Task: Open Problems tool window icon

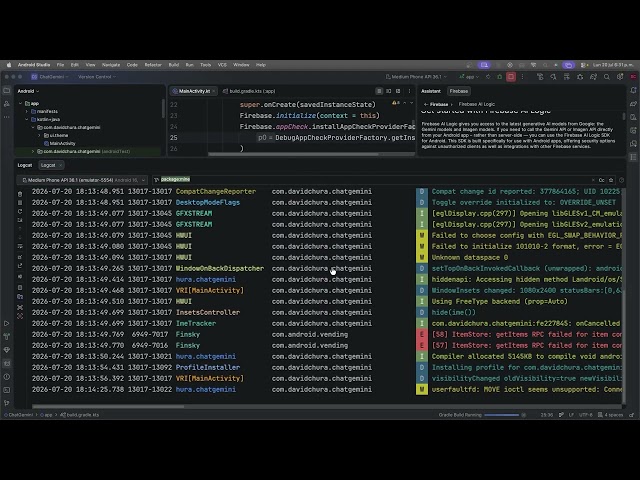Action: 7,377
